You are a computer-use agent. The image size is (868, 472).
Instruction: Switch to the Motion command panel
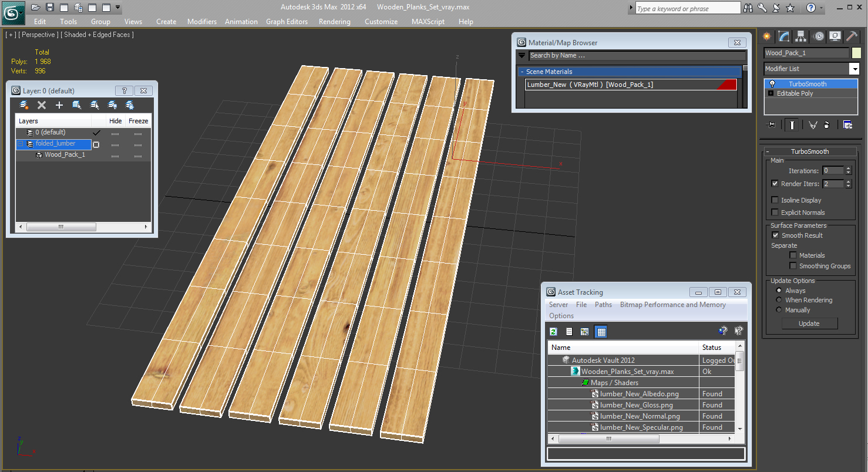(x=819, y=36)
